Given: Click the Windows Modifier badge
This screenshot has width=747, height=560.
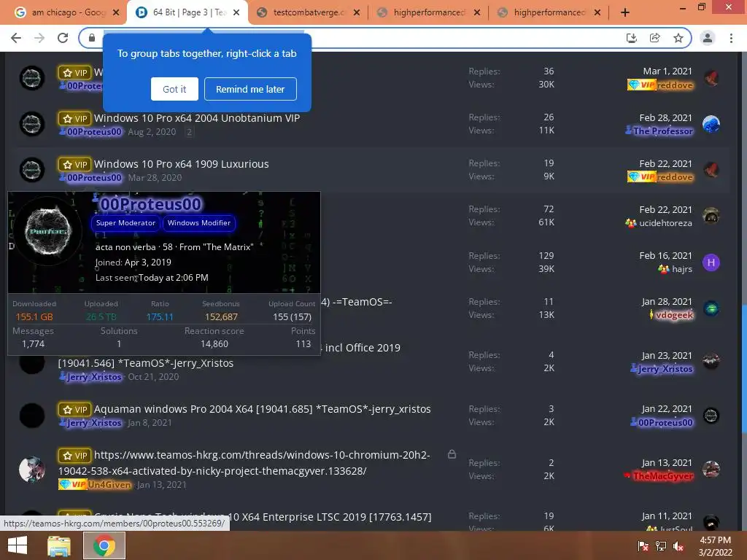Looking at the screenshot, I should [198, 223].
